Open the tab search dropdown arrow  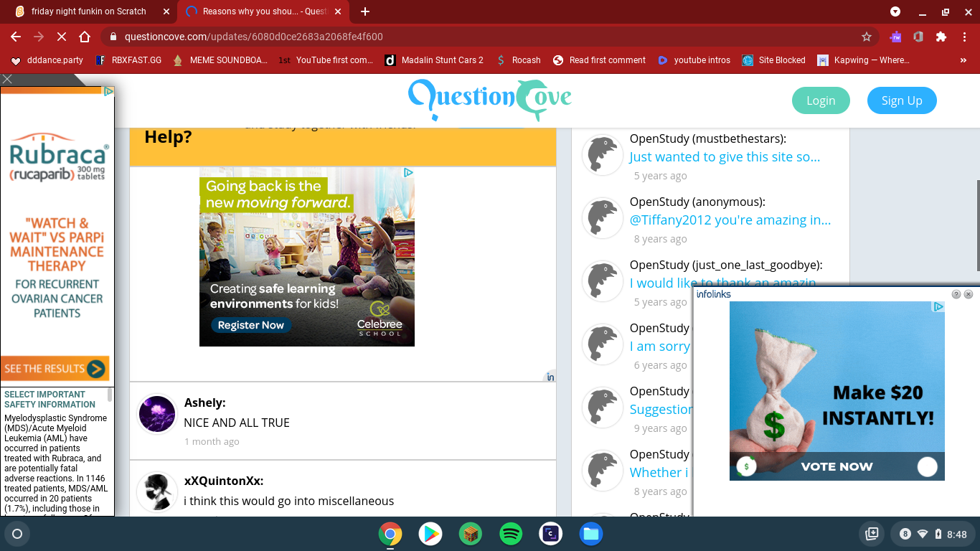coord(895,11)
